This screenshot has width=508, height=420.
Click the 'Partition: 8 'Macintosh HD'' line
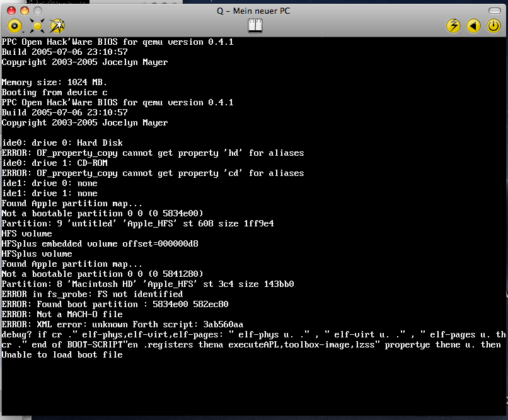click(147, 284)
